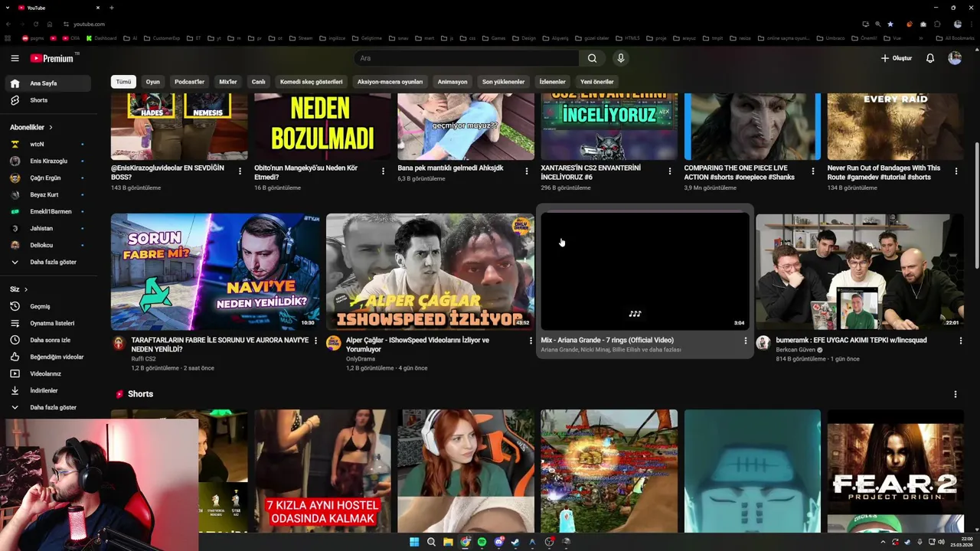This screenshot has width=980, height=551.
Task: Open taskbar search icon
Action: coord(431,542)
